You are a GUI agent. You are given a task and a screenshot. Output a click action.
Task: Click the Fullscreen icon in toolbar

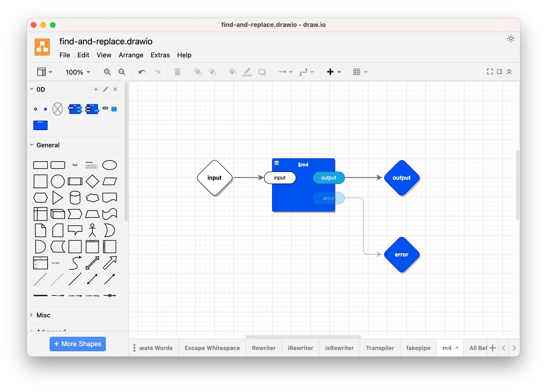tap(490, 72)
